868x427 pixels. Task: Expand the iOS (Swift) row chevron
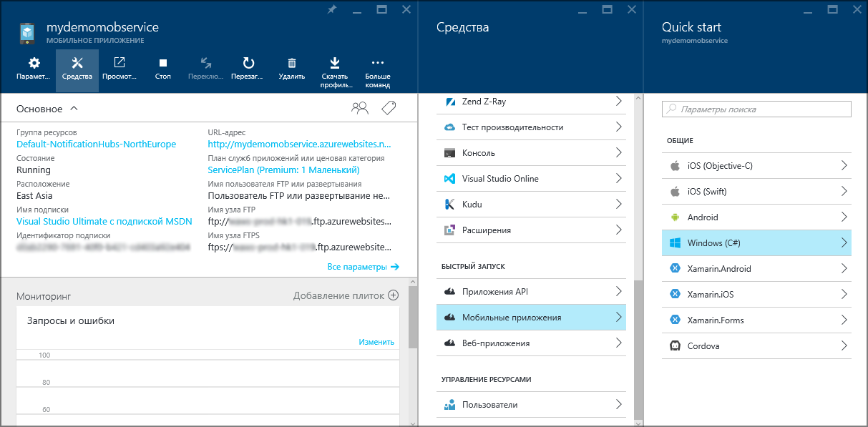844,192
